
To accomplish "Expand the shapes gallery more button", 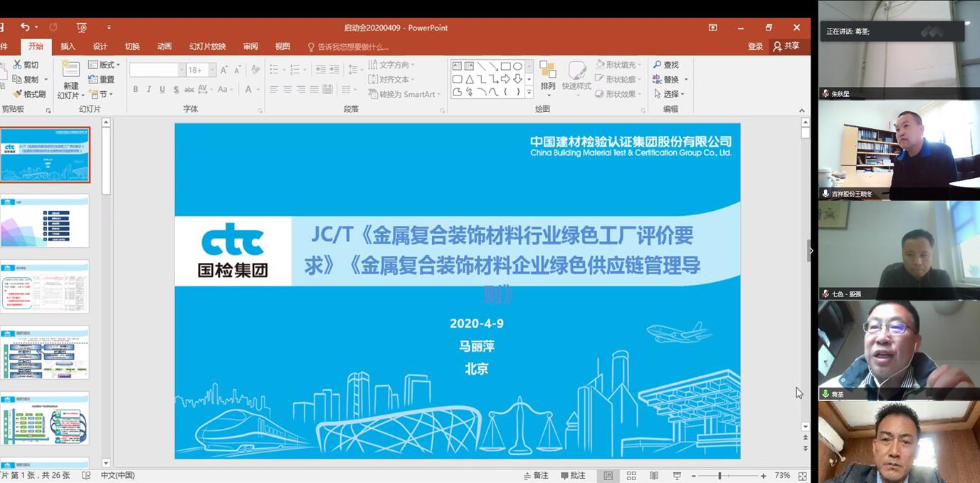I will (x=528, y=92).
